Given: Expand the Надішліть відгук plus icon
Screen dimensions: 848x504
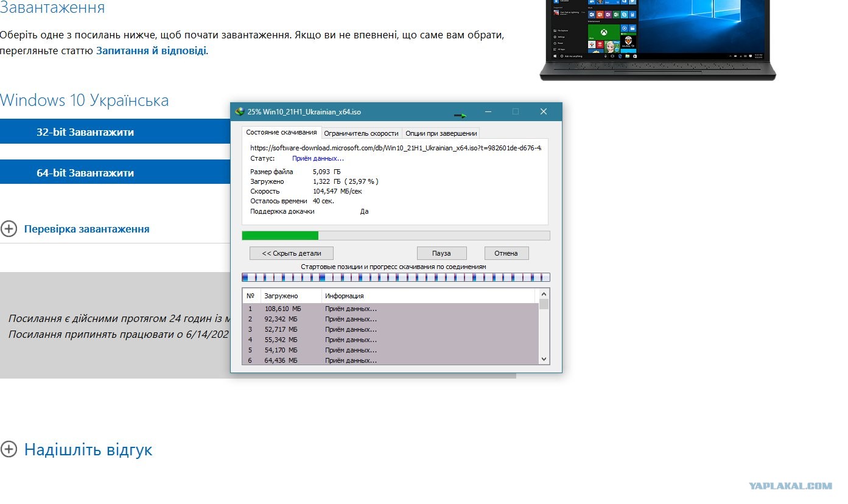Looking at the screenshot, I should click(x=9, y=449).
